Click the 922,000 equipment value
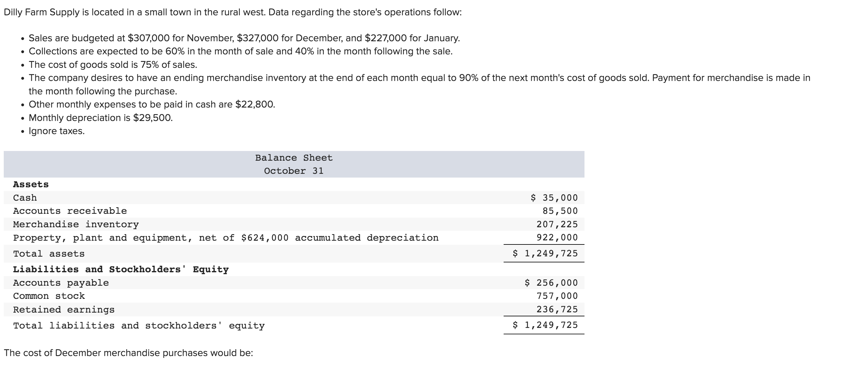 pos(557,238)
